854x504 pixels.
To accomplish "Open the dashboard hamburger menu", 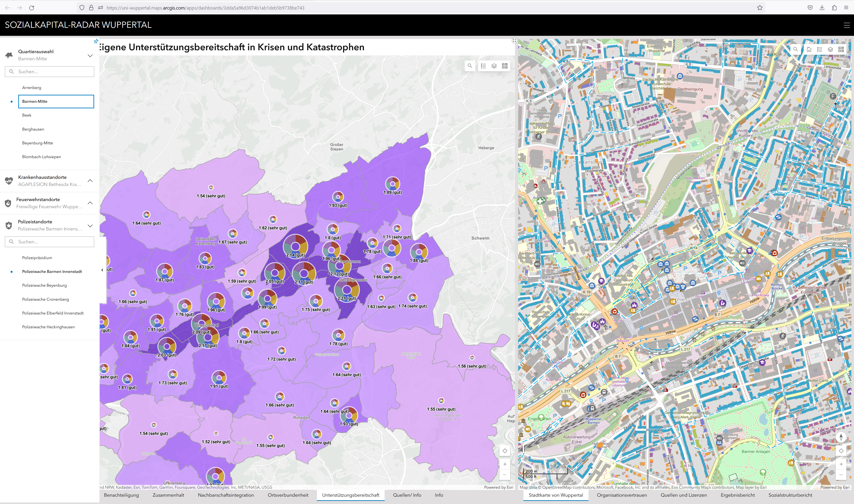I will click(846, 25).
